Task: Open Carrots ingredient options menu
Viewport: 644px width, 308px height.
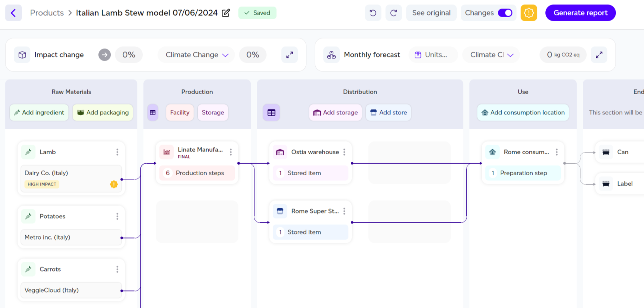Action: [117, 269]
